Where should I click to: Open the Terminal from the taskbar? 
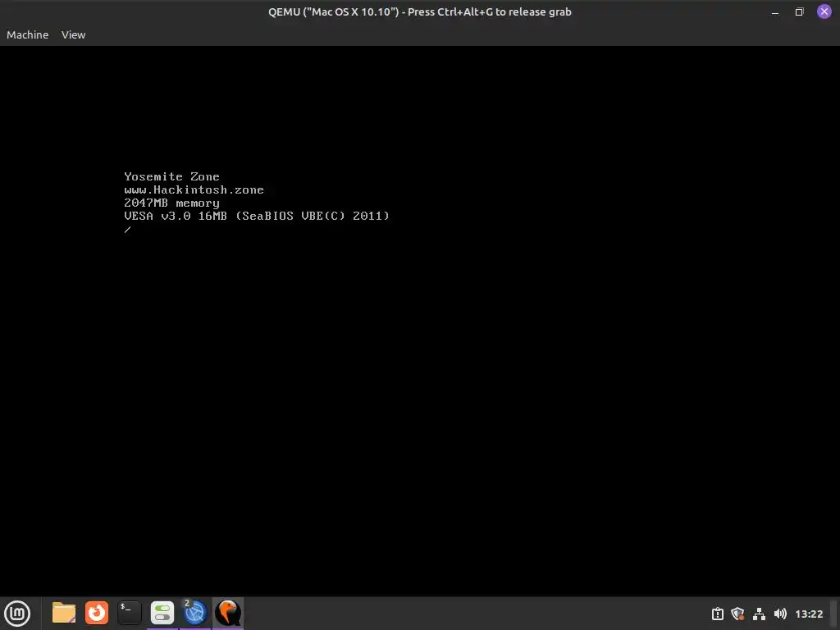[130, 613]
